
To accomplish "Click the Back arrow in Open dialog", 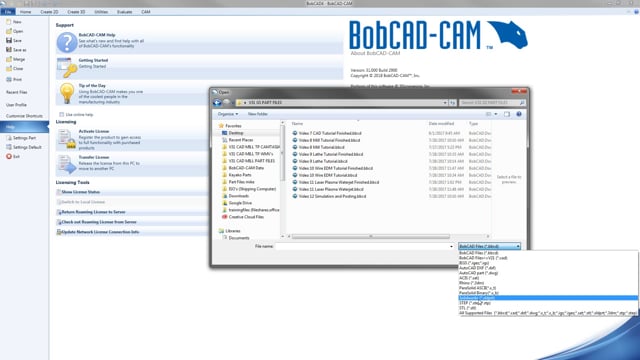I will click(x=218, y=102).
